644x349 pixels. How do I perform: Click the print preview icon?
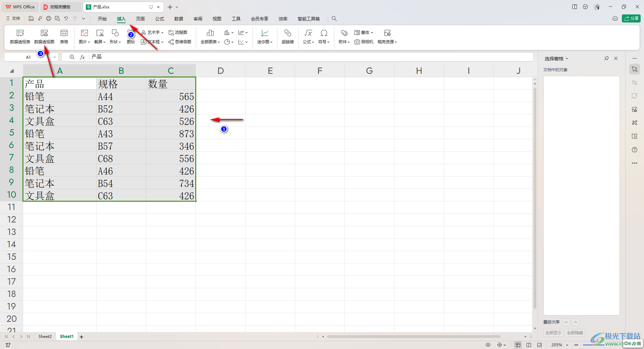point(57,19)
